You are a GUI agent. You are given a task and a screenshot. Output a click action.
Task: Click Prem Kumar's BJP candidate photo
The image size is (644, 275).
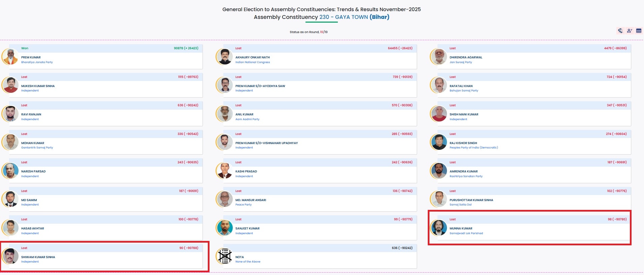click(x=10, y=57)
